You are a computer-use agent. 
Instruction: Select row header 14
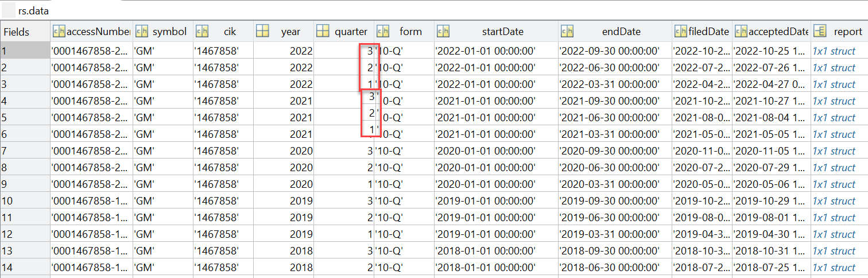click(x=25, y=267)
